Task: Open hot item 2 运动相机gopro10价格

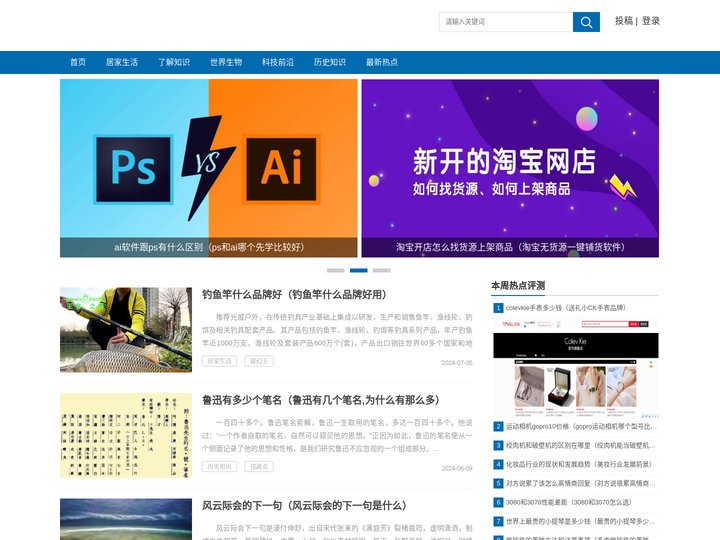Action: pyautogui.click(x=581, y=427)
